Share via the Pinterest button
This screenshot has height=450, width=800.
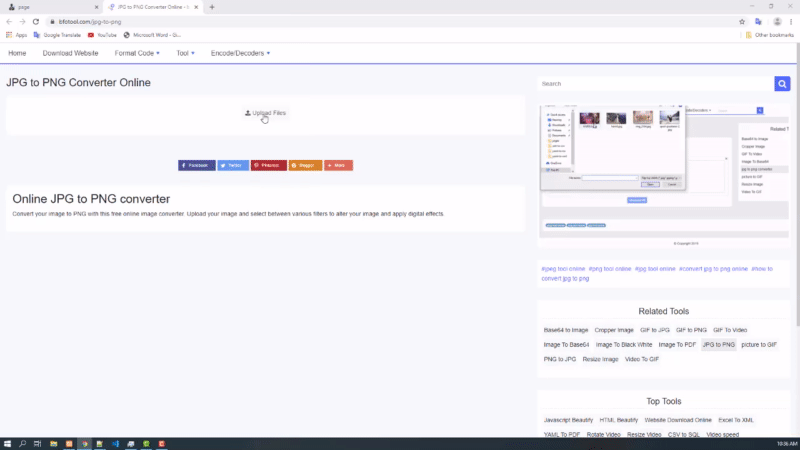(269, 165)
